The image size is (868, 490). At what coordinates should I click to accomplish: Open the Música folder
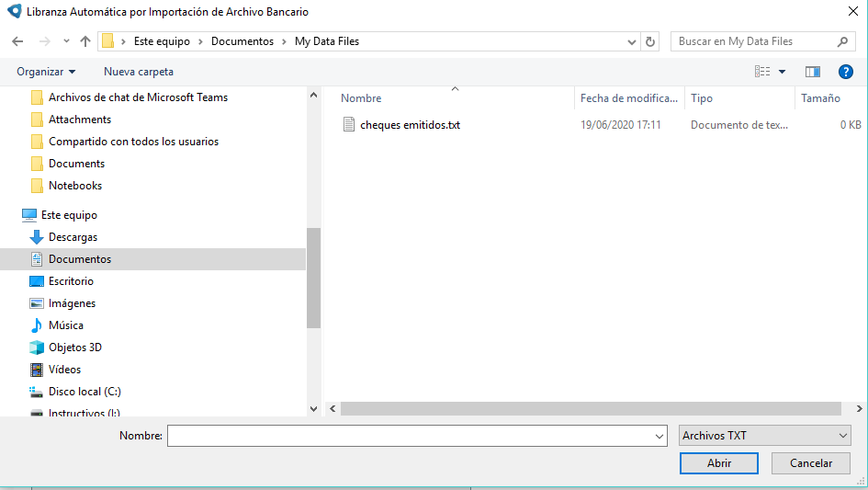click(65, 325)
